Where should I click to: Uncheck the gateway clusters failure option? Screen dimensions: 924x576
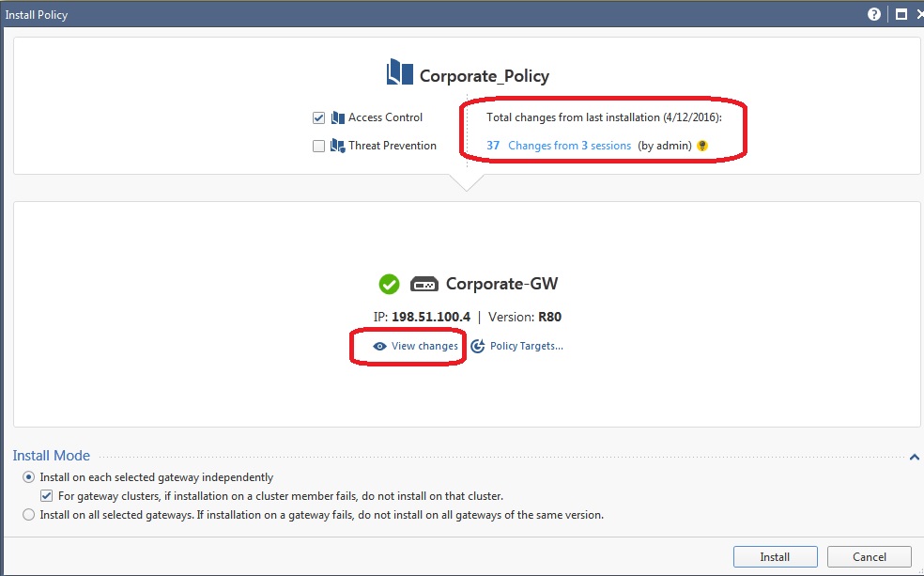(x=47, y=496)
